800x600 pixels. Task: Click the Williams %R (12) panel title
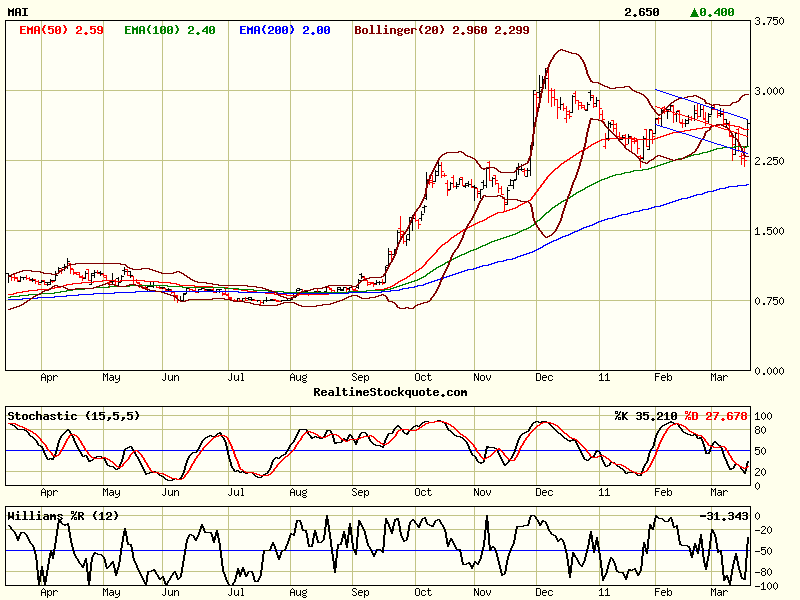tap(63, 516)
